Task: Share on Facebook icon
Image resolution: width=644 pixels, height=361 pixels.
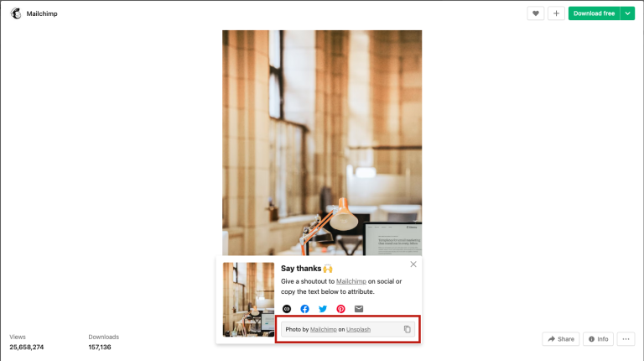Action: 304,309
